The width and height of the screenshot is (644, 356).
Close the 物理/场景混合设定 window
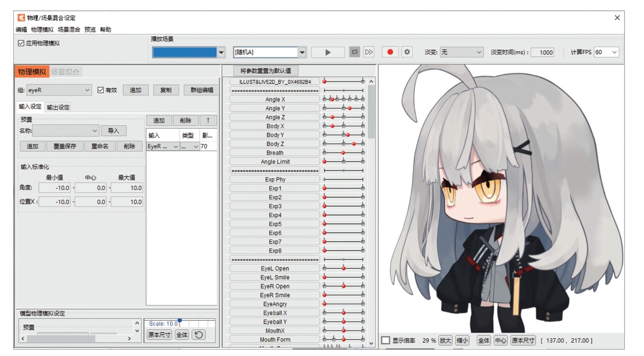(x=617, y=18)
